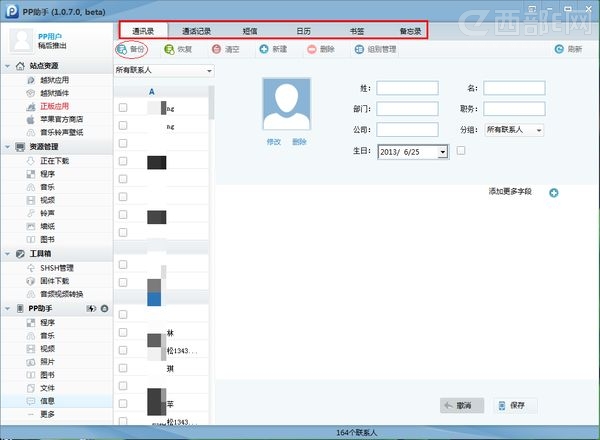This screenshot has width=600, height=440.
Task: Open the 所有联系人 filter dropdown above contact list
Action: pyautogui.click(x=209, y=72)
